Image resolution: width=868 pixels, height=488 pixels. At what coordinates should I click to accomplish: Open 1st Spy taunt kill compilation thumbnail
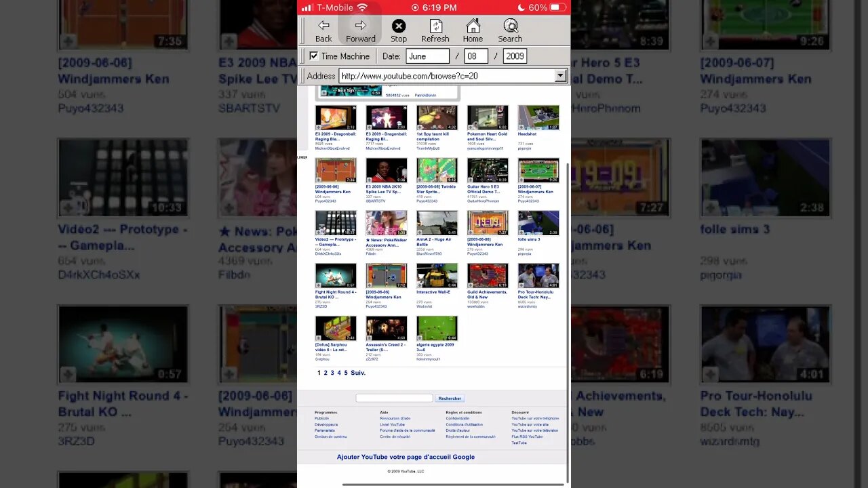tap(437, 117)
